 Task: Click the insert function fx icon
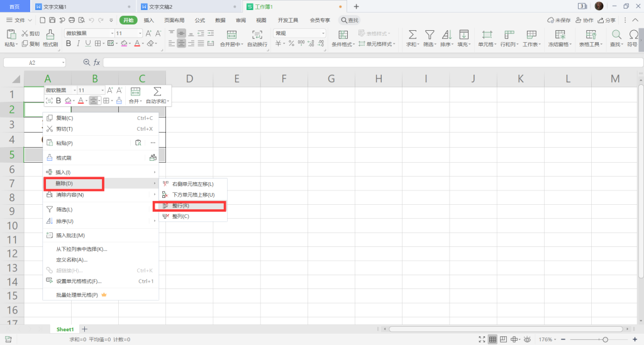[x=97, y=62]
